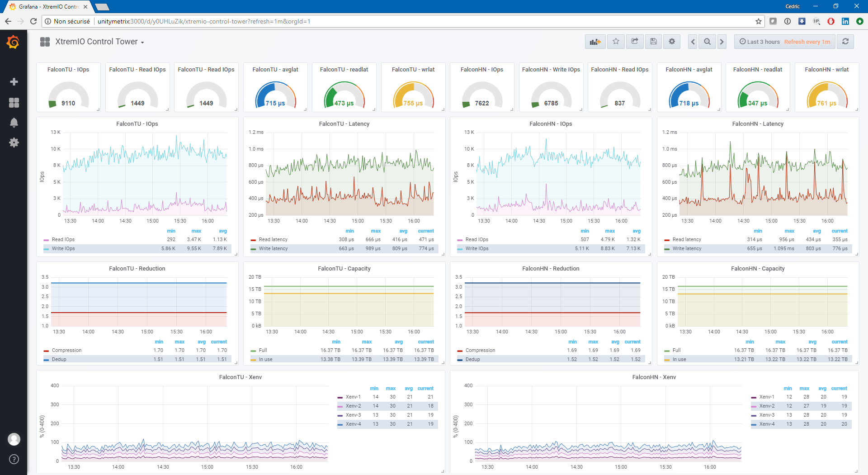Star this dashboard as favorite
Screen dimensions: 868x475
616,42
